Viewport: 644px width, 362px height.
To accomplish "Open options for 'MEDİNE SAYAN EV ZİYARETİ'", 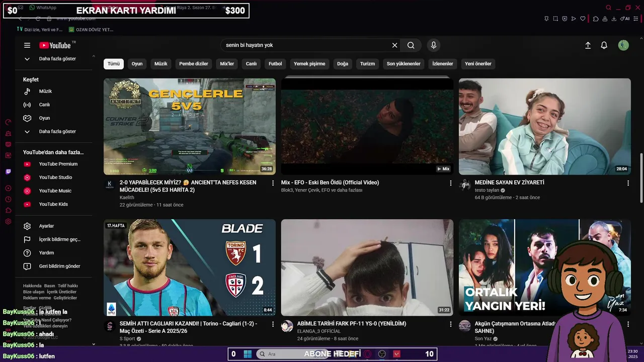I will click(x=628, y=183).
